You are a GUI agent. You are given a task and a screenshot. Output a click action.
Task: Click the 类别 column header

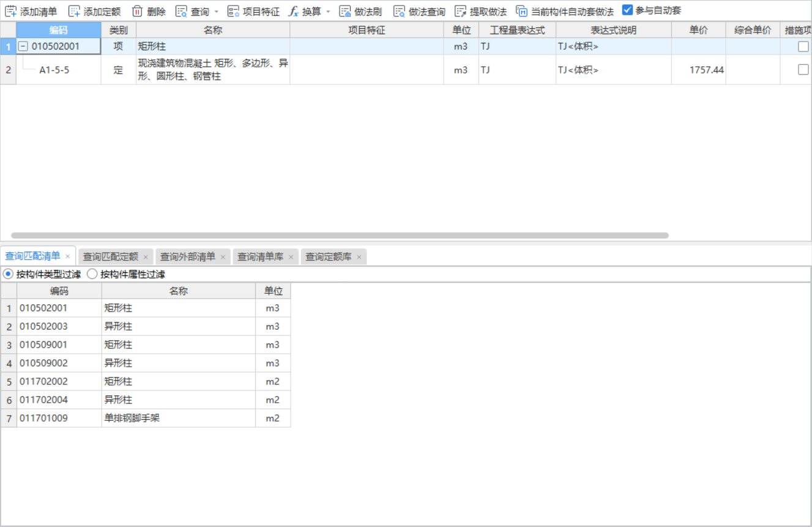pyautogui.click(x=119, y=30)
